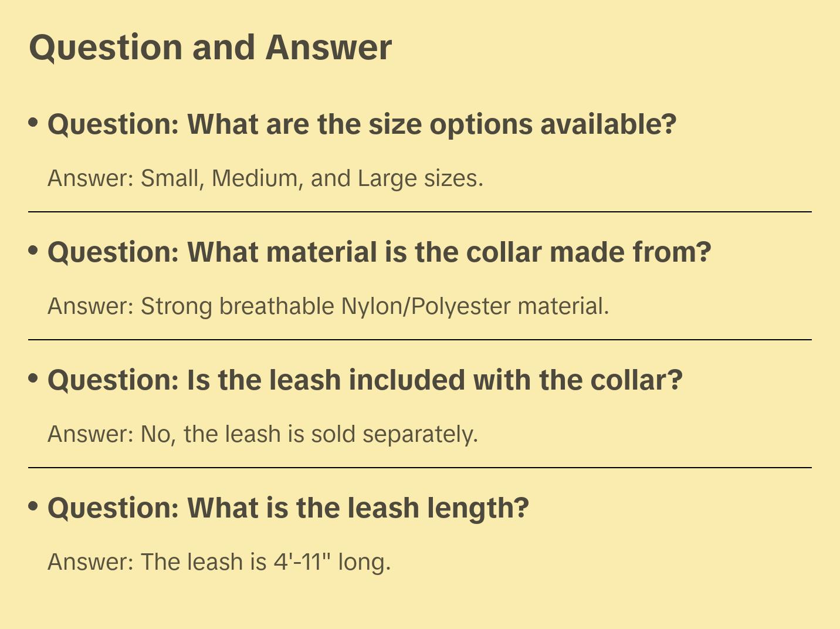840x629 pixels.
Task: Click the bullet beside the leash length question
Action: tap(33, 506)
